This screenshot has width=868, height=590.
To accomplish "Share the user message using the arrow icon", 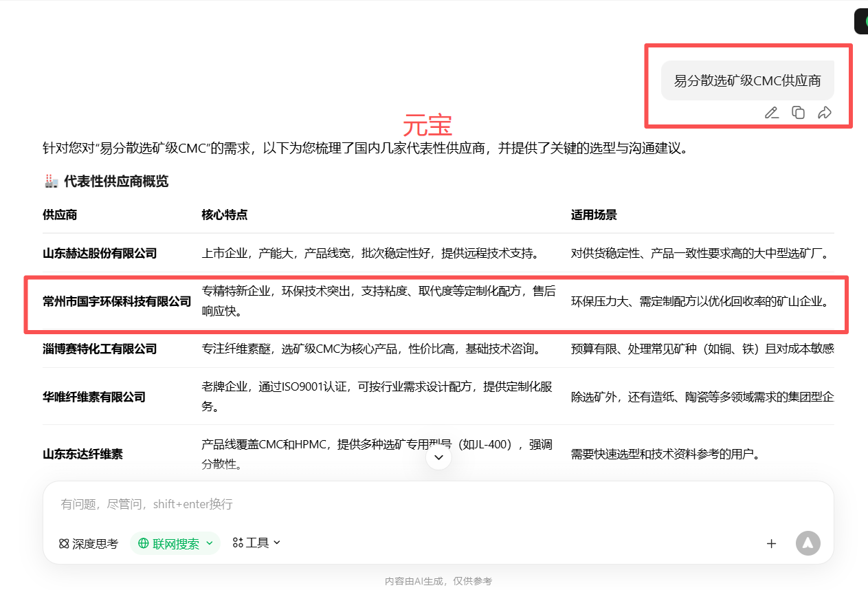I will click(825, 113).
